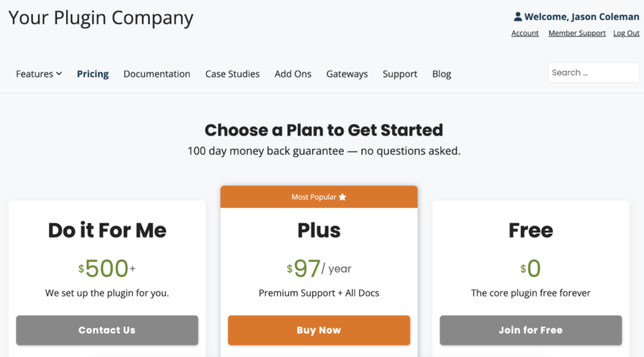Click the Join for Free button

pyautogui.click(x=530, y=330)
